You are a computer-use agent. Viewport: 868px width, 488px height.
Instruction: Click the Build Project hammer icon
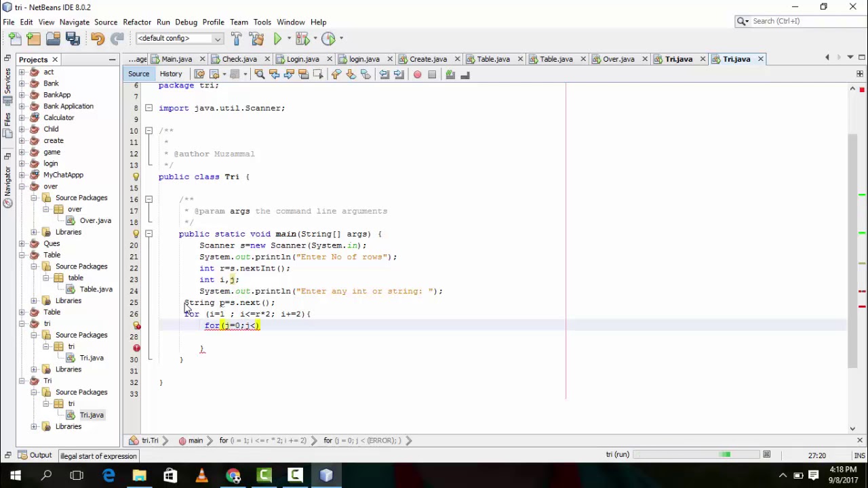point(236,39)
